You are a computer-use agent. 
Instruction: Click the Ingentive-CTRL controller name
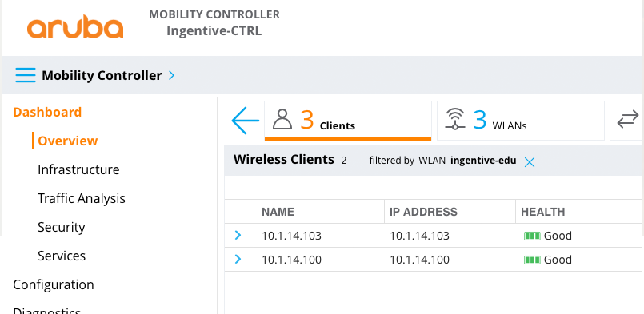tap(214, 31)
